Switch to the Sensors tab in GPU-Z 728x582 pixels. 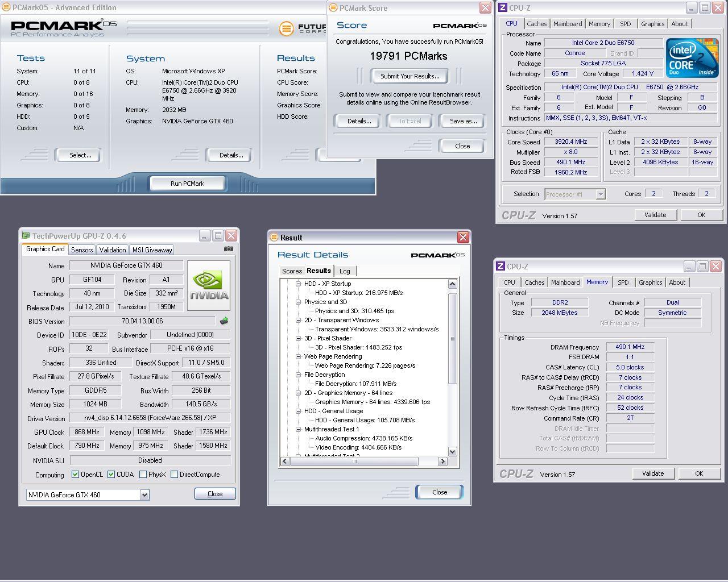[x=82, y=250]
